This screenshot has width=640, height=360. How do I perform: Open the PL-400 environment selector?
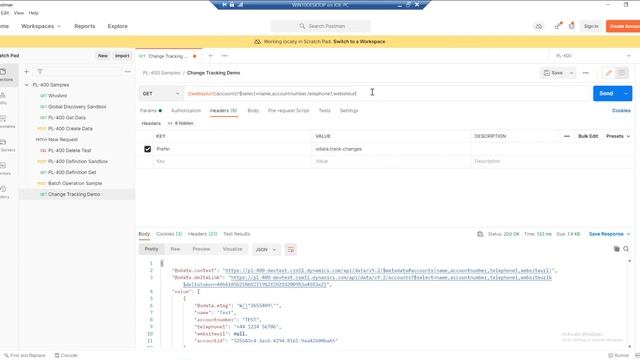[592, 56]
